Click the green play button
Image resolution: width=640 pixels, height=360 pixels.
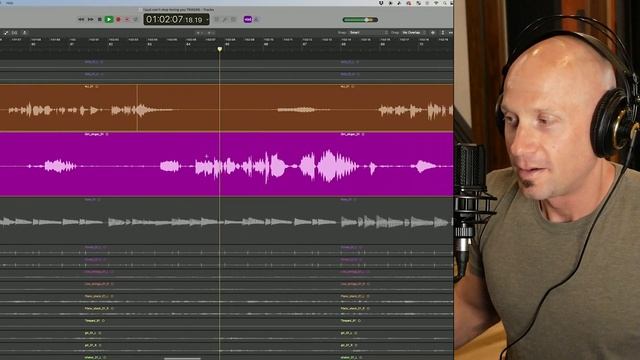(x=109, y=19)
